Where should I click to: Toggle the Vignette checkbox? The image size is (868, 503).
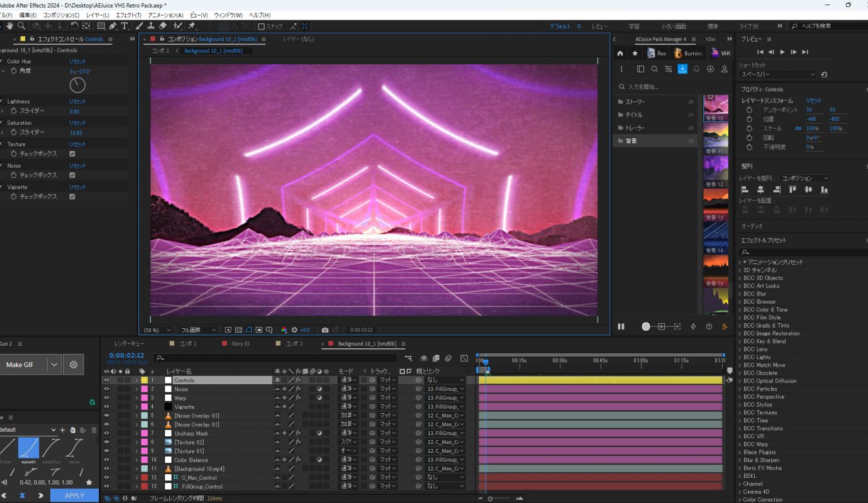click(72, 196)
